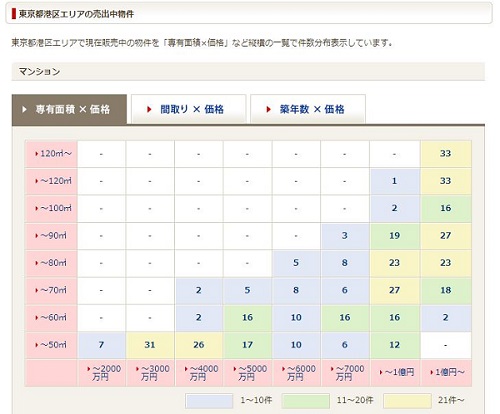This screenshot has width=500, height=414.
Task: Open the ~90㎡ area row link
Action: pyautogui.click(x=51, y=236)
